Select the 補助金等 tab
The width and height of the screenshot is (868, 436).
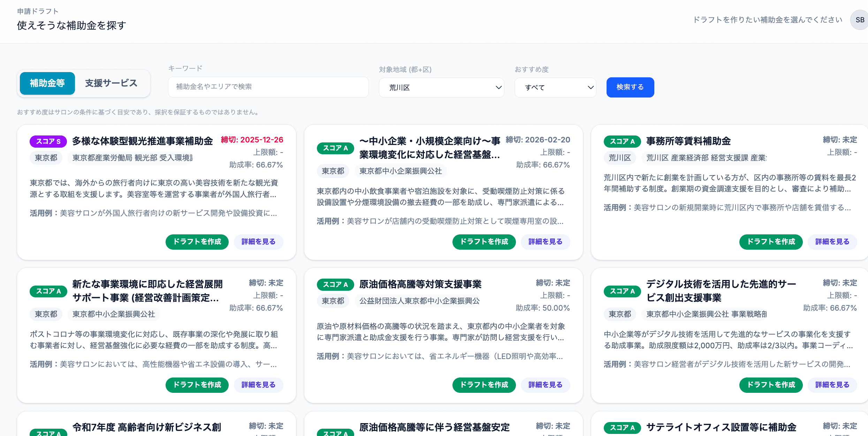[47, 83]
